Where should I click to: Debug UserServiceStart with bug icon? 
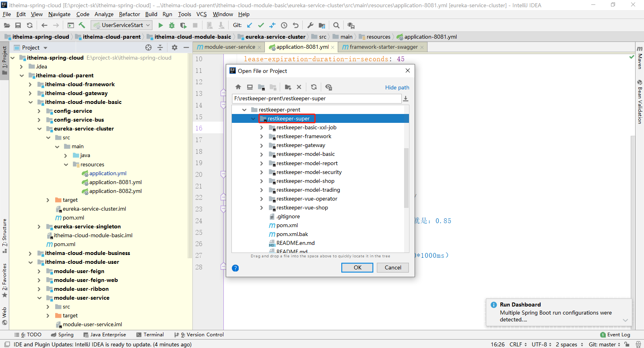tap(172, 25)
